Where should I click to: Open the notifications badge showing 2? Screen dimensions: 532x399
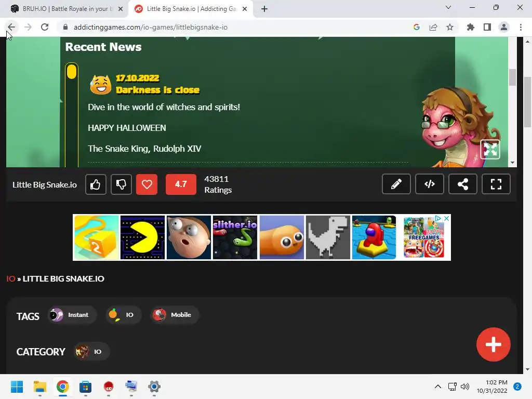(x=517, y=387)
